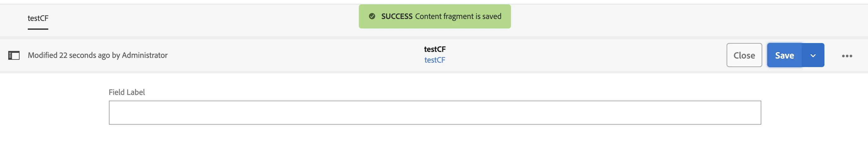Click the bold SUCCESS word in toast

[397, 16]
